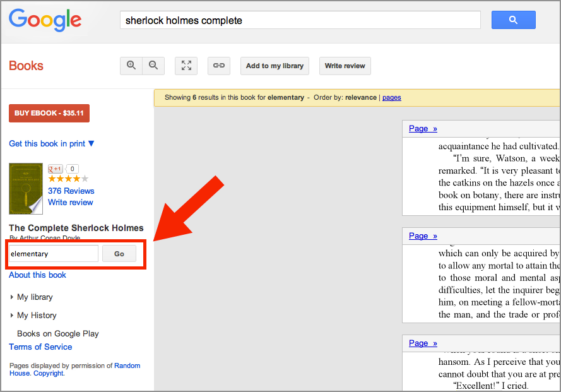Click the zoom out magnifier icon
The height and width of the screenshot is (392, 561).
click(153, 66)
